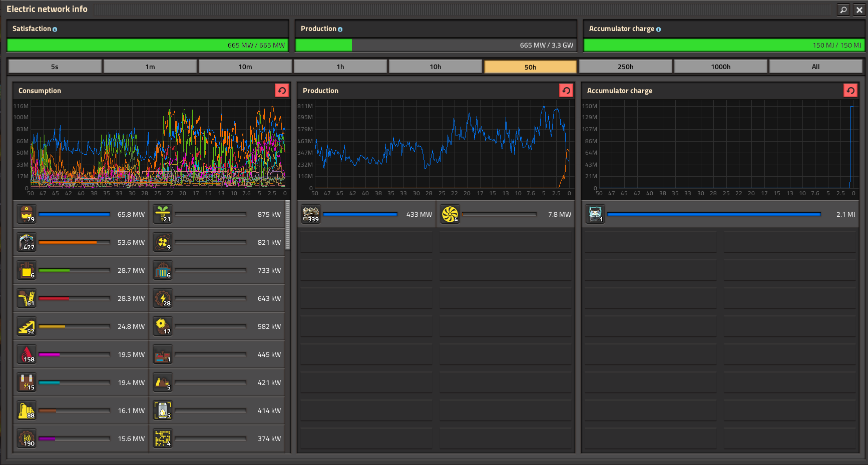Show the All time range
868x465 pixels.
click(815, 67)
